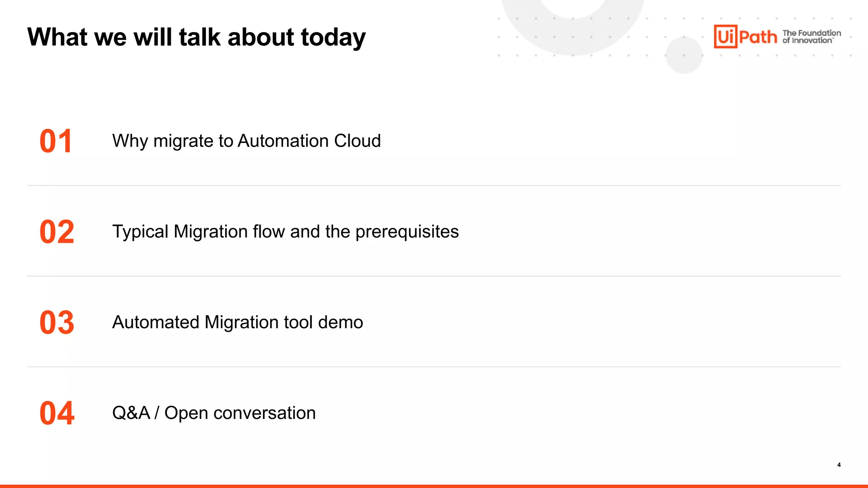Select the orange "04" agenda number
Viewport: 868px width, 488px height.
[57, 413]
